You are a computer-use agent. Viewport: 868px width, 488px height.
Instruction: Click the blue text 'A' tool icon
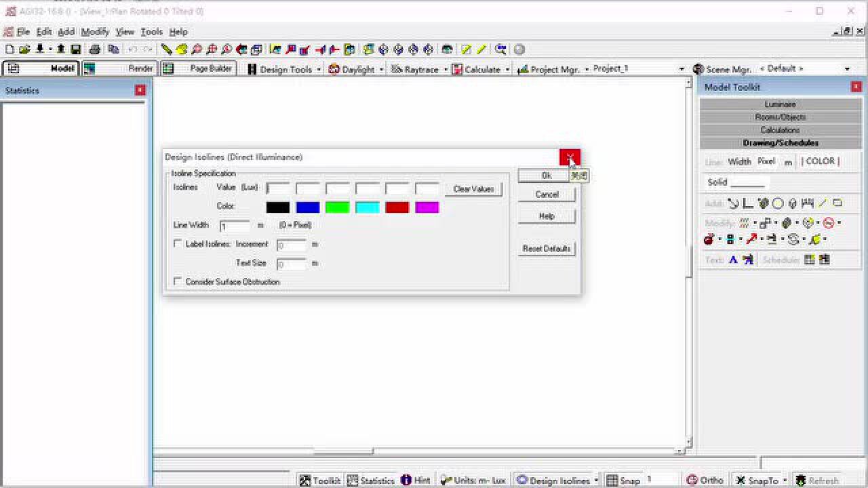[733, 260]
